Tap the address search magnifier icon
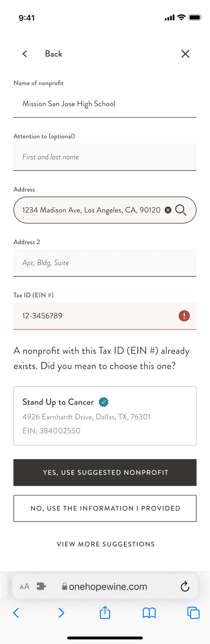Image resolution: width=210 pixels, height=644 pixels. point(181,210)
